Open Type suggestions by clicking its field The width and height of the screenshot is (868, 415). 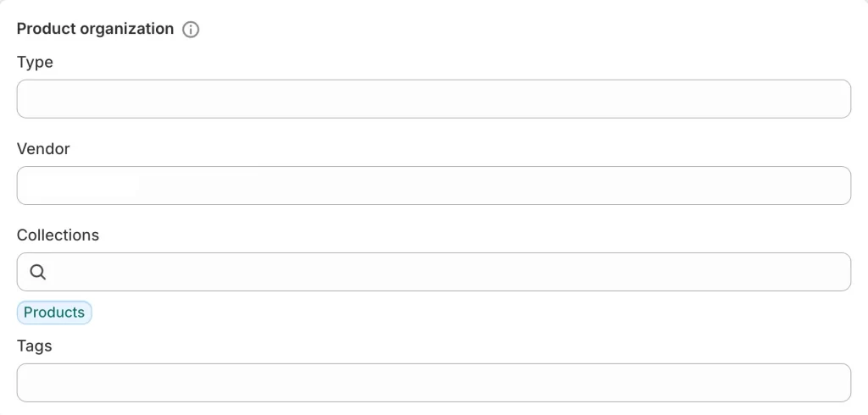[433, 99]
